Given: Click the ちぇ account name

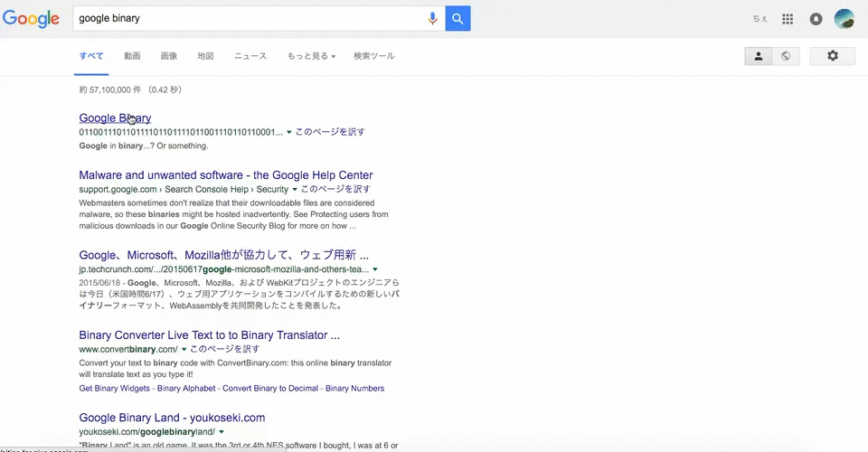Looking at the screenshot, I should tap(760, 19).
